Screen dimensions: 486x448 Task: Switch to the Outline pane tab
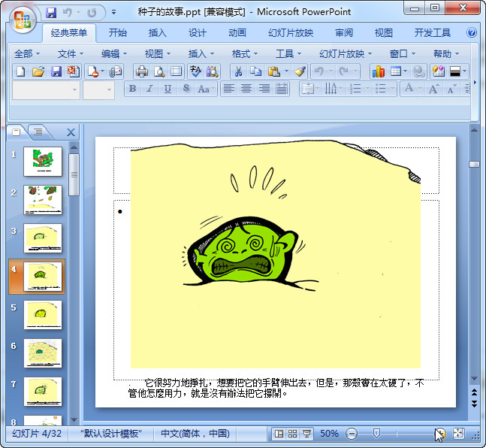(x=38, y=132)
